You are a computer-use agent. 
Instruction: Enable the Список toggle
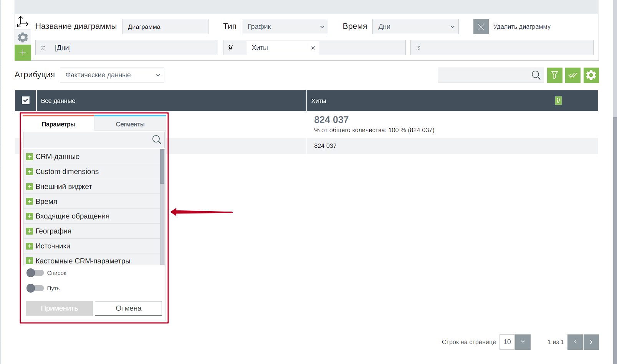[35, 273]
